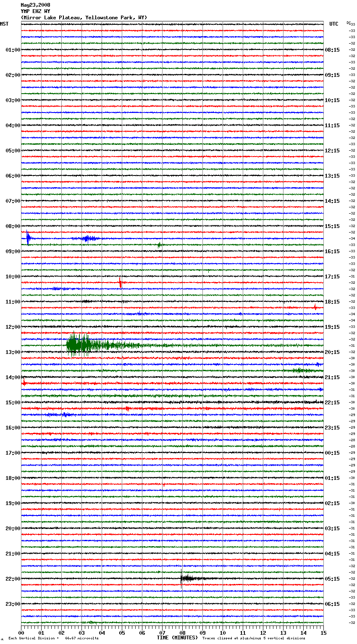This screenshot has height=644, width=357.
Task: Click the 10:15 UTC time label
Action: coord(332,100)
